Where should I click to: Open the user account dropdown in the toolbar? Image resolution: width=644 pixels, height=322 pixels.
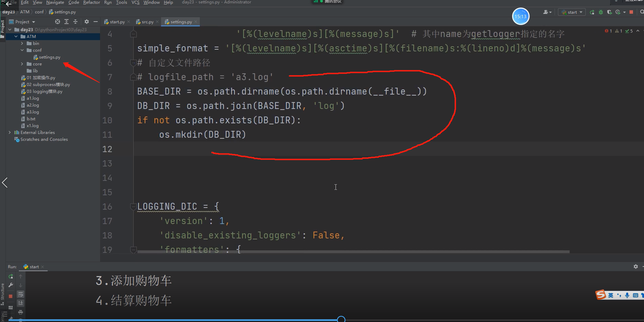point(547,12)
